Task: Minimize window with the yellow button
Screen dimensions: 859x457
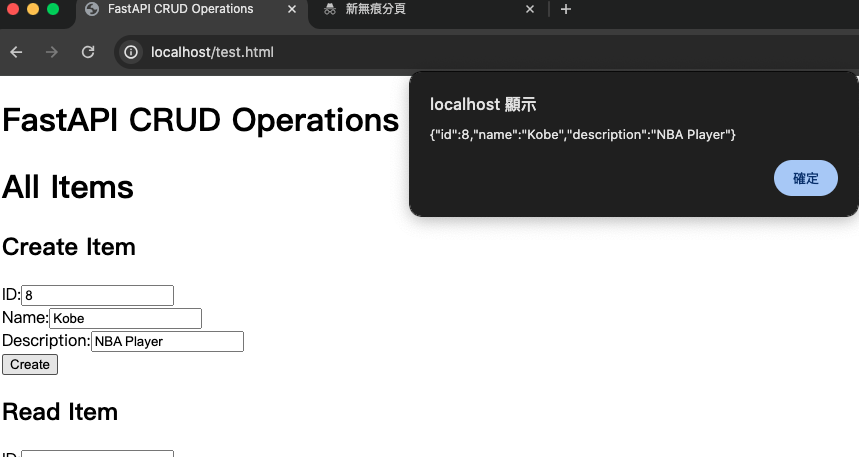Action: 33,10
